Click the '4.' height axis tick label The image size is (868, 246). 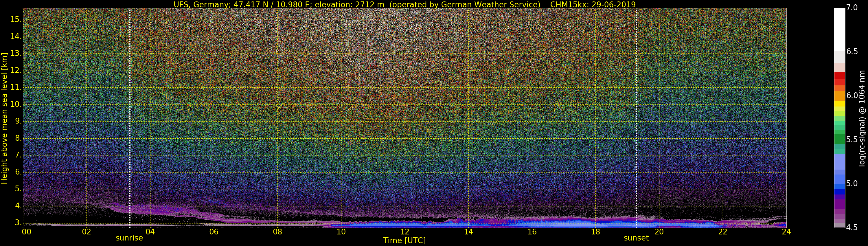coord(19,206)
